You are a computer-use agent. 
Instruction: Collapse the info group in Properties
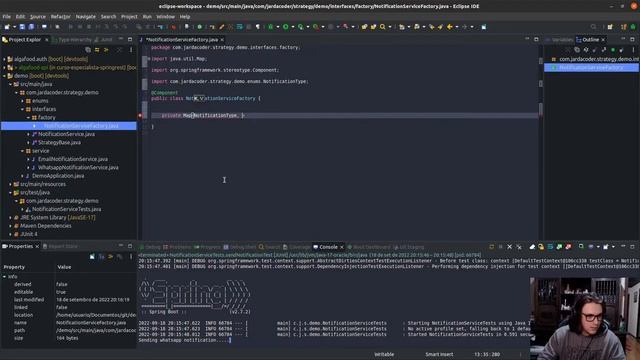(4, 277)
